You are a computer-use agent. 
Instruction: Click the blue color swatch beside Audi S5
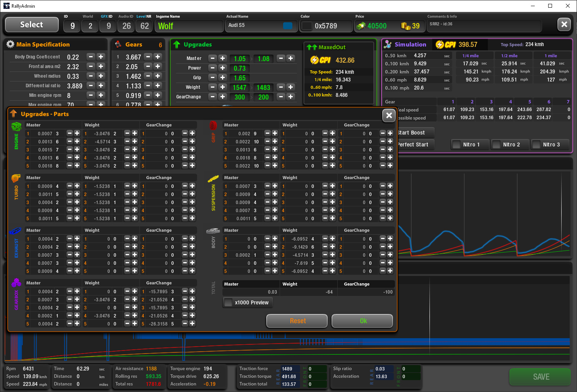(287, 26)
